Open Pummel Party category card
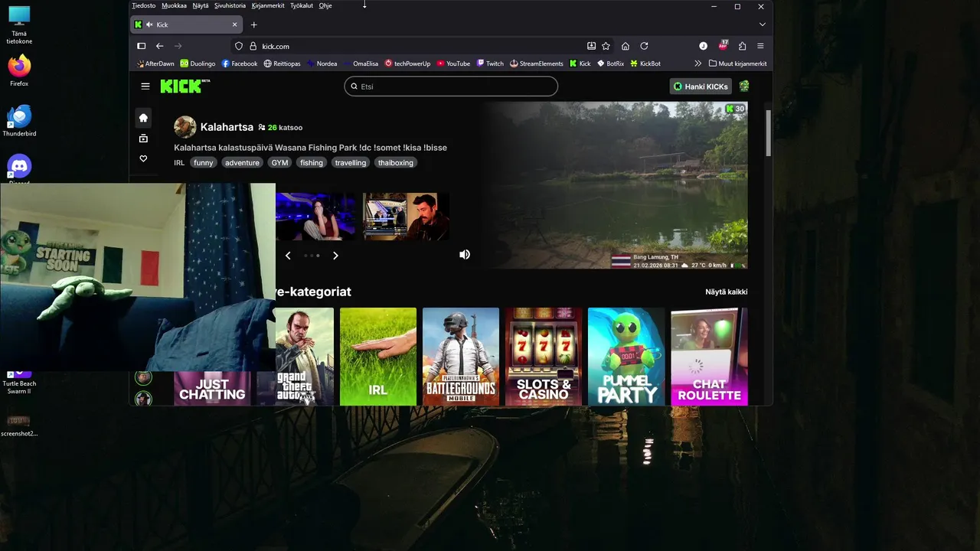Image resolution: width=980 pixels, height=551 pixels. click(x=626, y=357)
